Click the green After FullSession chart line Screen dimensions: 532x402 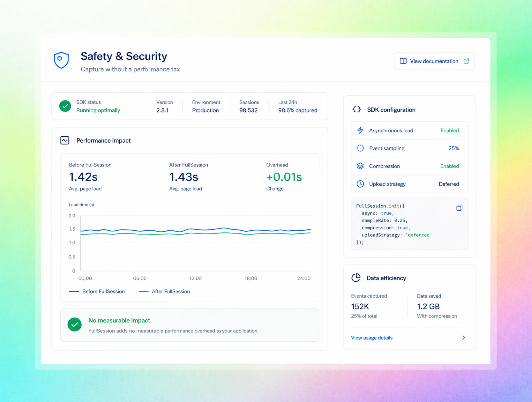[195, 233]
